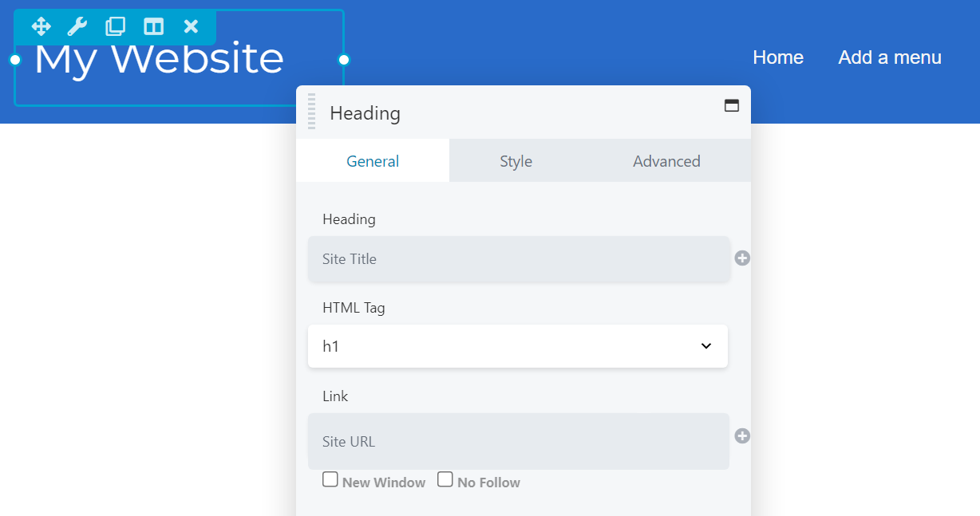
Task: Open the HTML Tag dropdown
Action: click(x=517, y=346)
